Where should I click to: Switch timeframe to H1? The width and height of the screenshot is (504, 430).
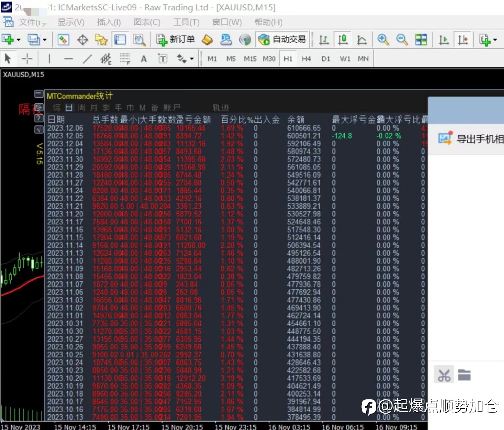click(x=288, y=59)
